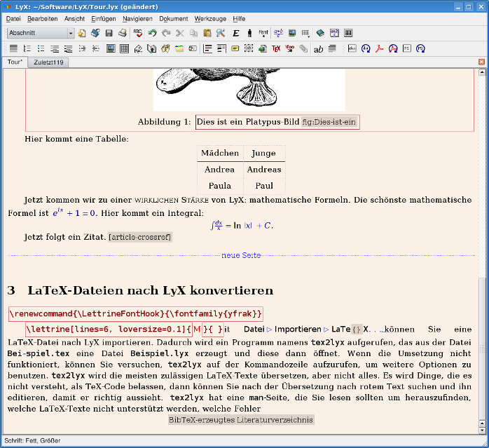Toggle the outline (book icon)
Image resolution: width=489 pixels, height=448 pixels.
click(x=320, y=33)
